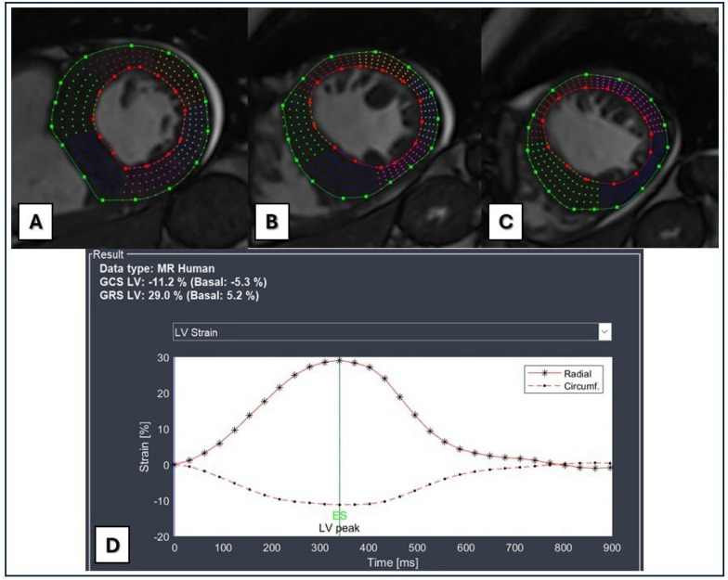
Task: Click the -20 tick on strain axis
Action: pos(162,536)
